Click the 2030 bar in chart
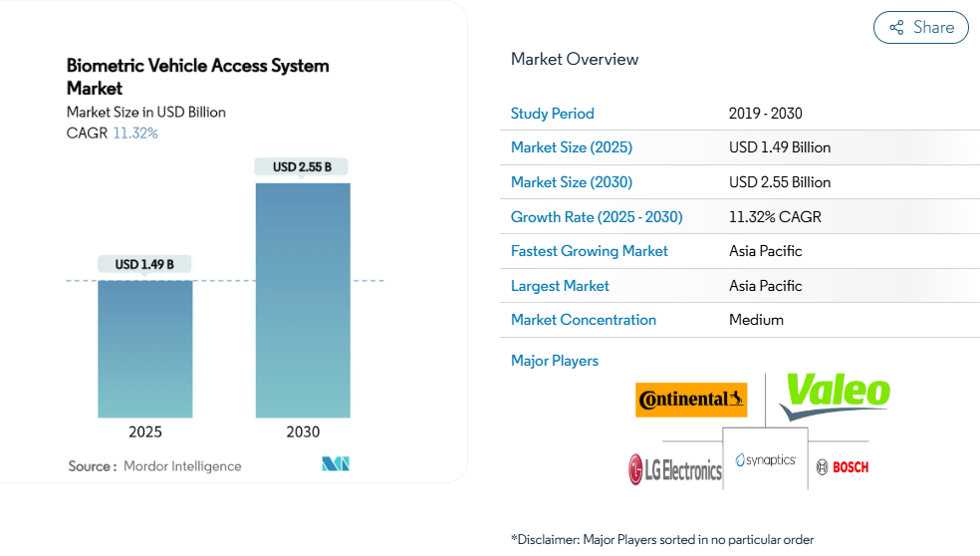Viewport: 980px width, 556px height. (303, 299)
